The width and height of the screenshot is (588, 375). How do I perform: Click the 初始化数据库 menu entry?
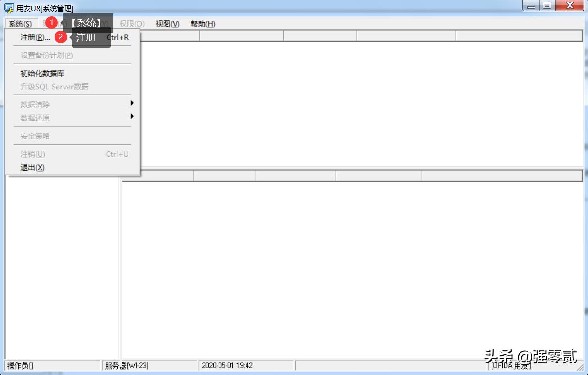click(43, 73)
